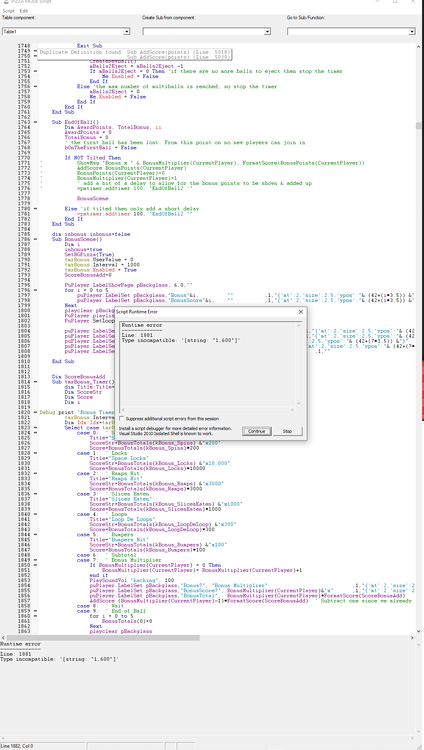Click the error dialog text box down arrow

[x=300, y=403]
